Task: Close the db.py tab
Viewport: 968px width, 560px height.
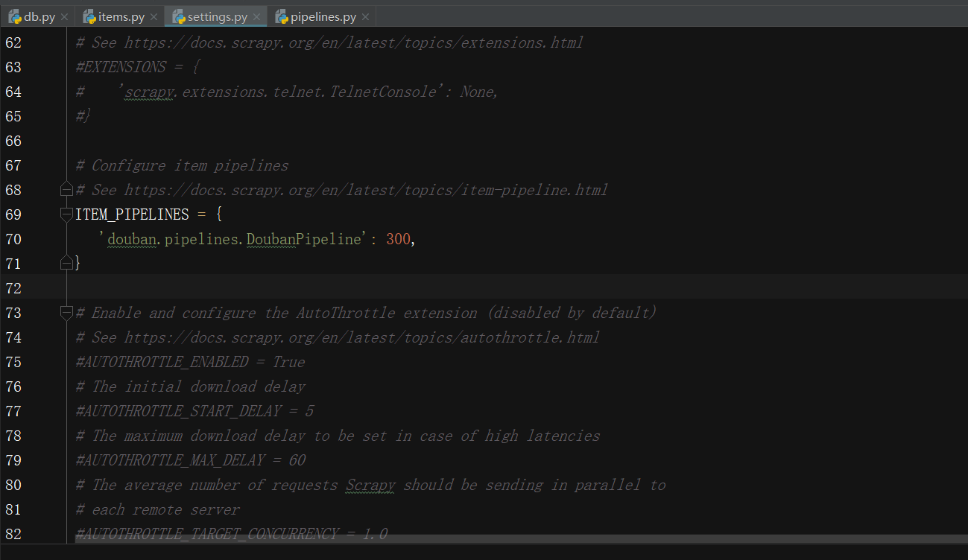Action: [64, 17]
